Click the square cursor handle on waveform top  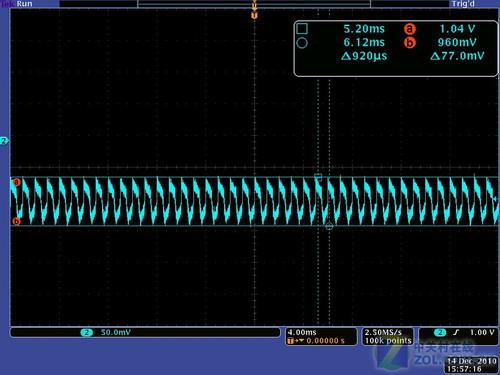click(318, 177)
